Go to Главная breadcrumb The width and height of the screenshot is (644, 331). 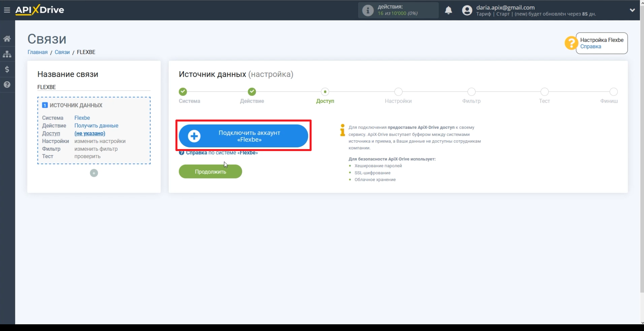coord(38,52)
